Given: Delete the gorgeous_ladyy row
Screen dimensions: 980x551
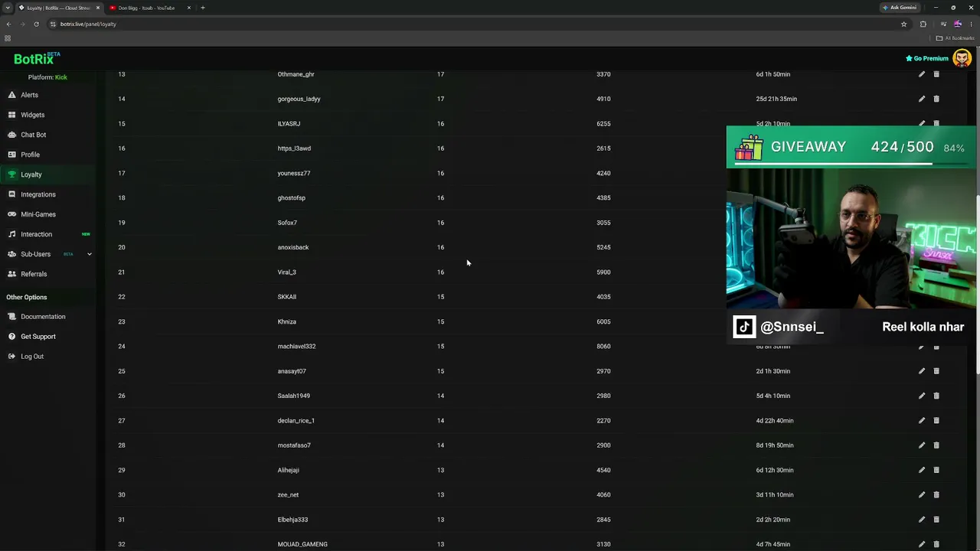Looking at the screenshot, I should tap(936, 99).
